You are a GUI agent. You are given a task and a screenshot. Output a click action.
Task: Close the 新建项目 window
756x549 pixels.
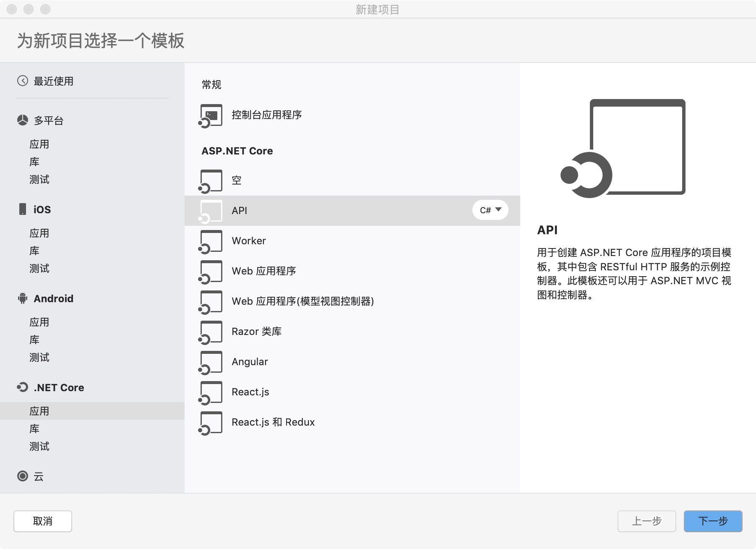click(12, 9)
